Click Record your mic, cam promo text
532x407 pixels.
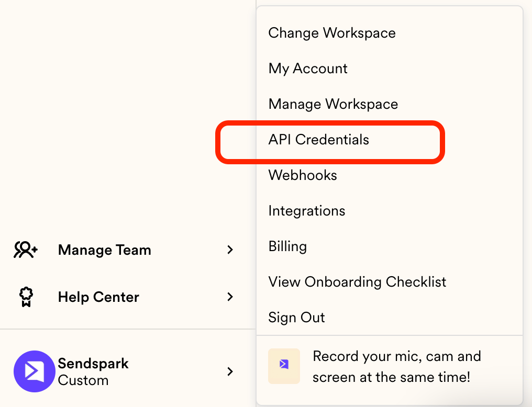pos(397,367)
